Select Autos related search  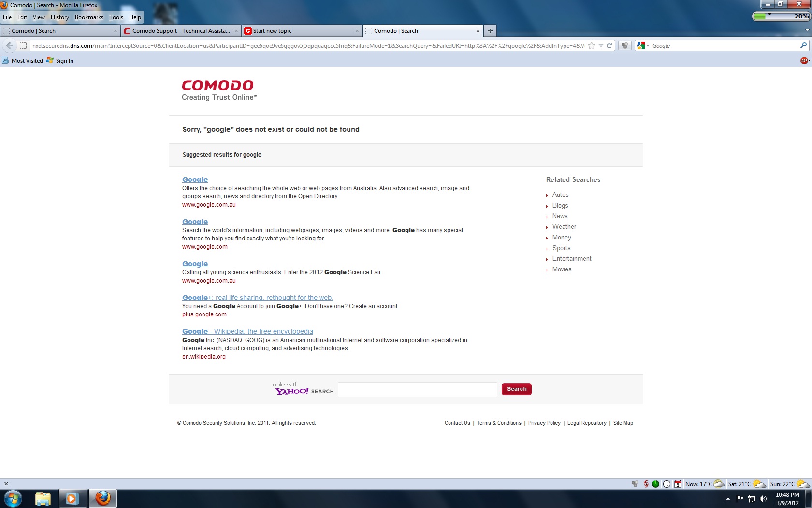(x=560, y=195)
